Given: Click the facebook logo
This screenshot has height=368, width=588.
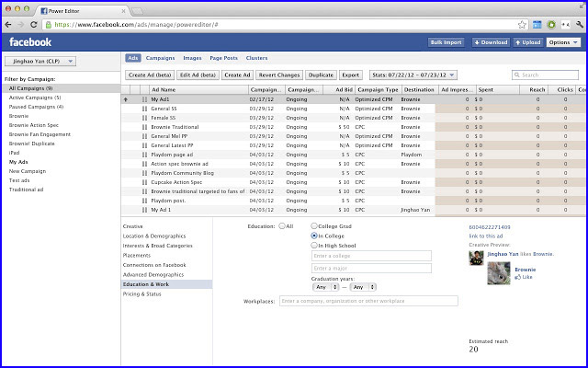Looking at the screenshot, I should (x=30, y=42).
